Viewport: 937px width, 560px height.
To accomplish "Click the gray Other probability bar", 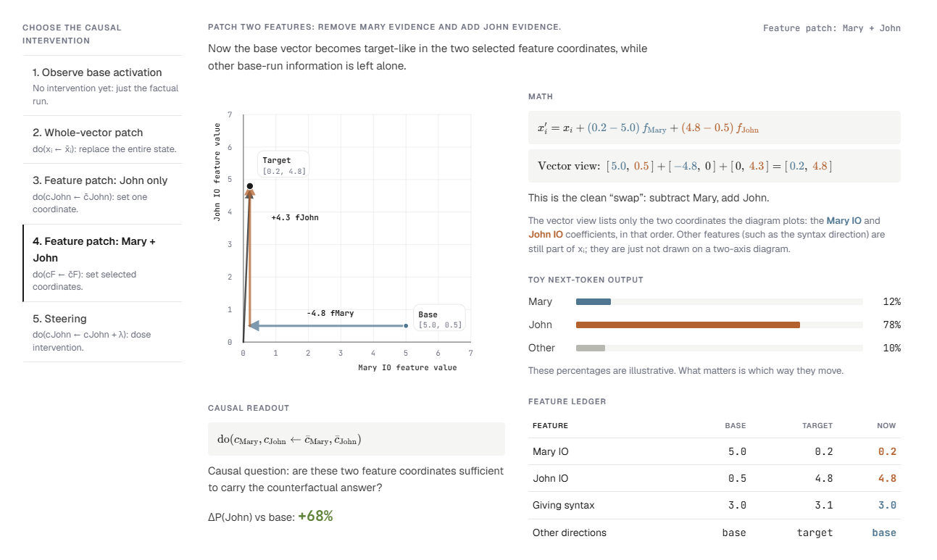I will coord(591,348).
